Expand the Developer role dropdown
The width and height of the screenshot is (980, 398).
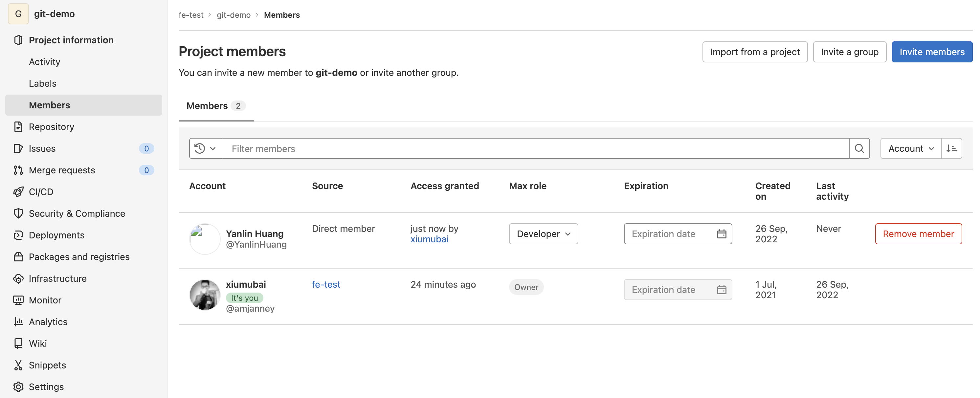click(543, 233)
